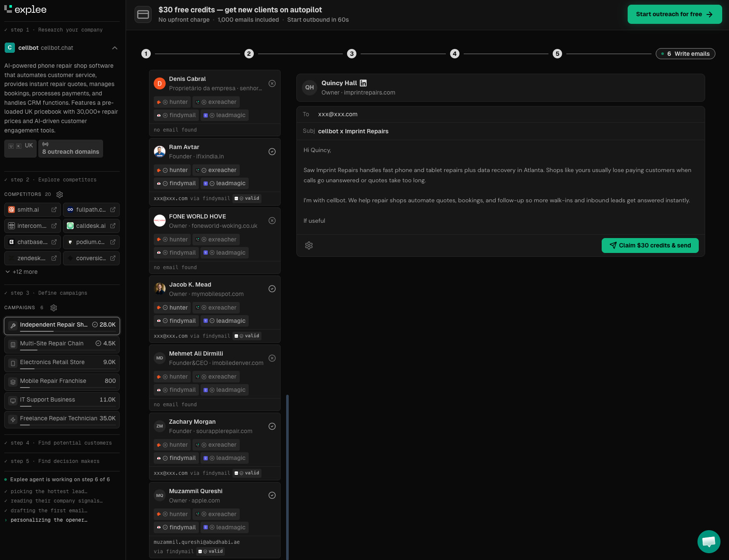Open Quincy Hall LinkedIn icon
The image size is (729, 560).
click(x=363, y=83)
